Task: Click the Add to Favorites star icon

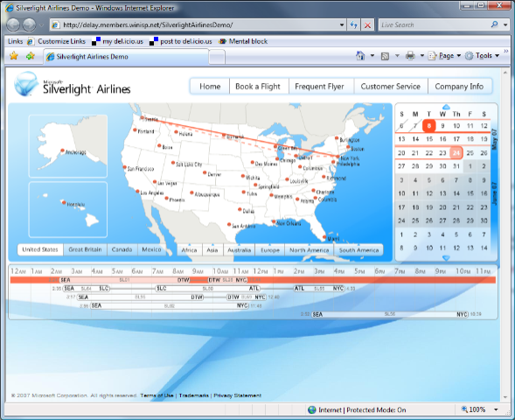Action: point(31,56)
